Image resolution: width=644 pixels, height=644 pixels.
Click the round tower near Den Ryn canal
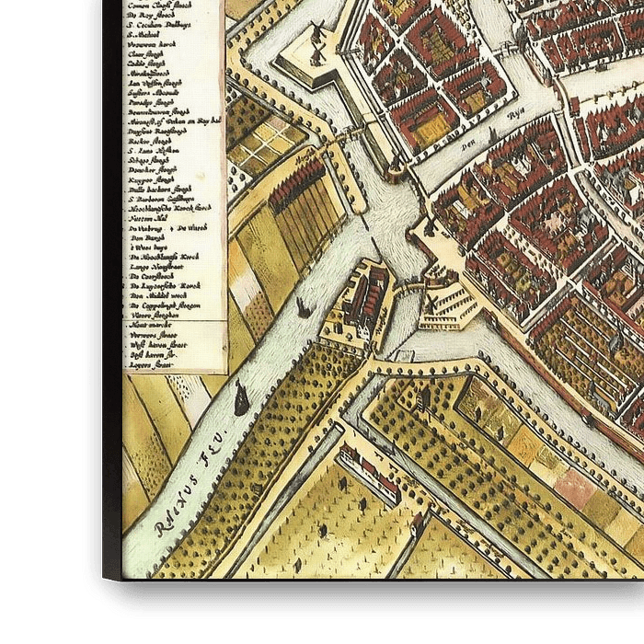click(x=397, y=169)
